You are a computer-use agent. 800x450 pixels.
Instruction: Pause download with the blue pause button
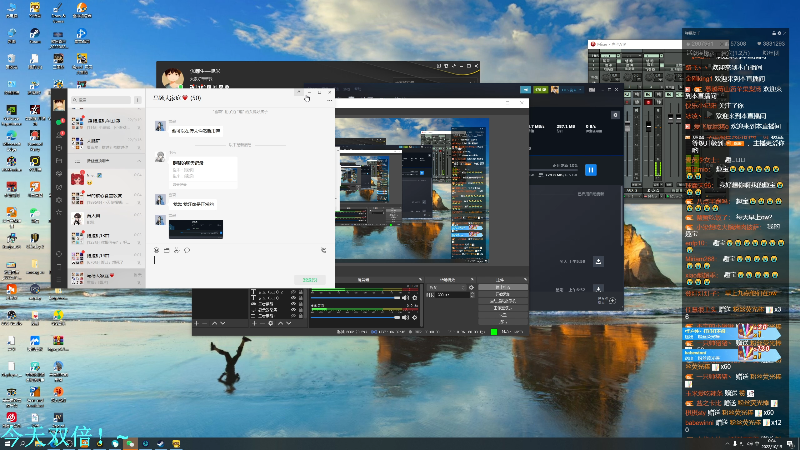click(x=591, y=170)
